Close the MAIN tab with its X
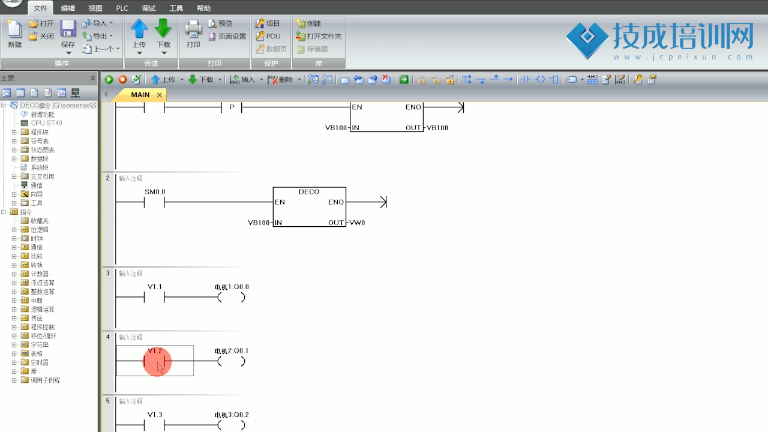This screenshot has height=432, width=768. (x=159, y=95)
